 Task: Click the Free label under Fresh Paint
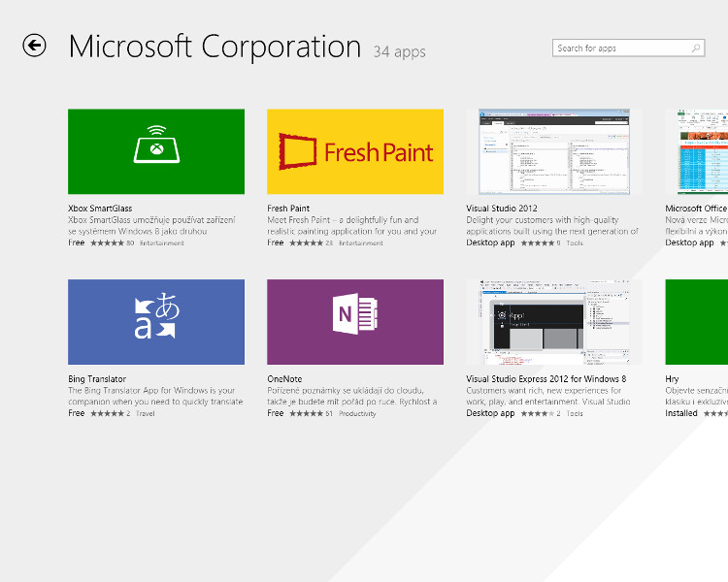pos(276,242)
